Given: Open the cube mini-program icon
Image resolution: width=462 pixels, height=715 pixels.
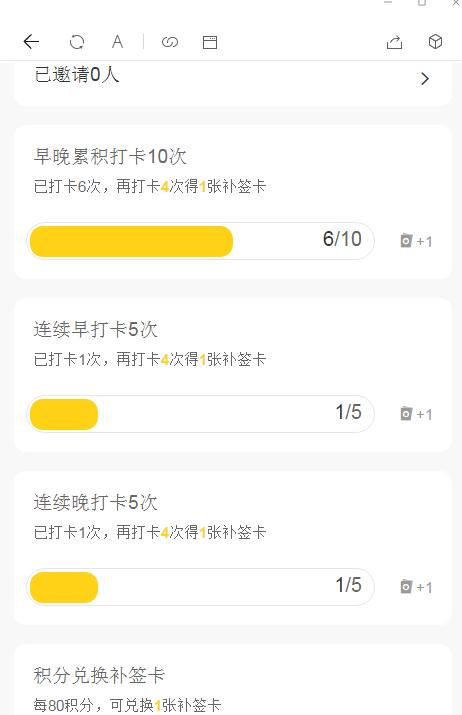Looking at the screenshot, I should point(436,41).
